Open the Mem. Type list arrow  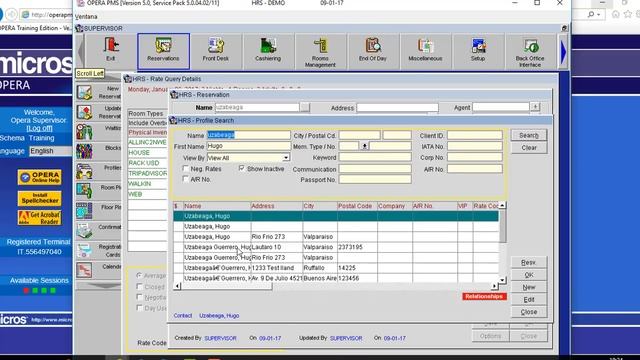364,146
